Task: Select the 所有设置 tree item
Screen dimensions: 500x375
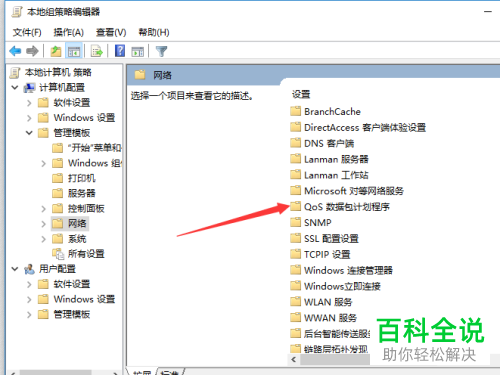Action: (86, 254)
